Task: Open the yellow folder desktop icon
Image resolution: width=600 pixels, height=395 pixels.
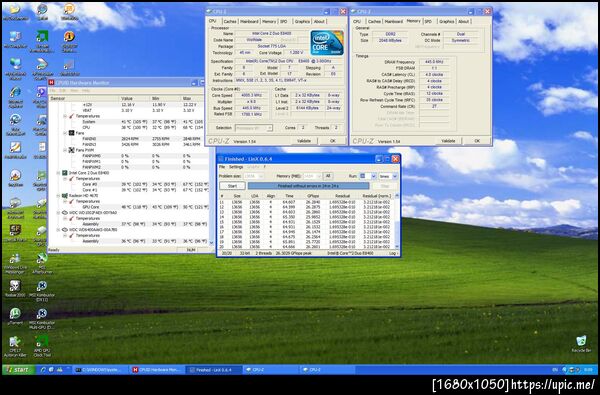Action: point(15,11)
